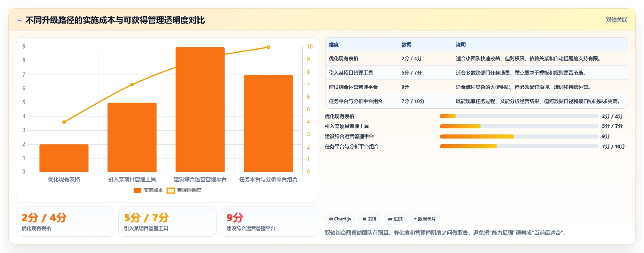
Task: Click the footer note starting 双轴组合图帮助团队
Action: (447, 233)
